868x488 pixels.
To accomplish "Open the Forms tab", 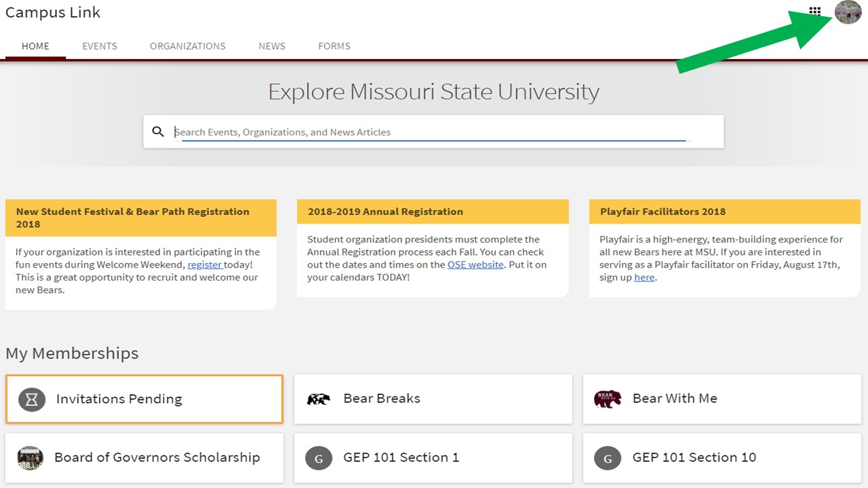I will pos(334,46).
